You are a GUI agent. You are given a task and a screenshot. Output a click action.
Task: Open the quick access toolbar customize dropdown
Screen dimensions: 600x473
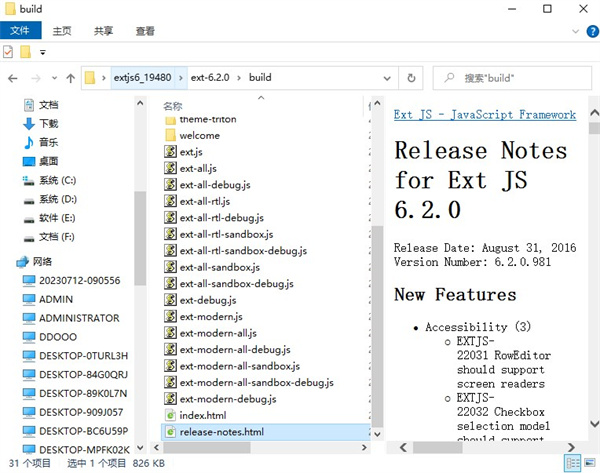[x=42, y=52]
